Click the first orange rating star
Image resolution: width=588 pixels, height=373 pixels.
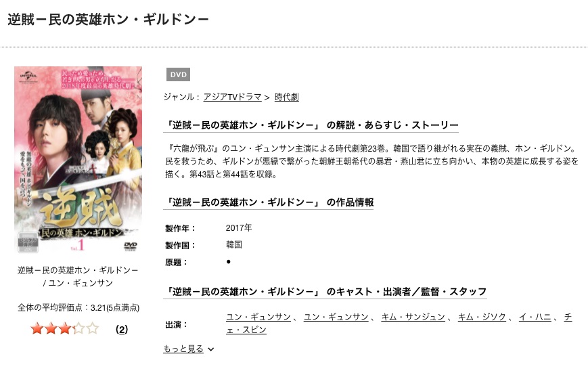tap(37, 329)
